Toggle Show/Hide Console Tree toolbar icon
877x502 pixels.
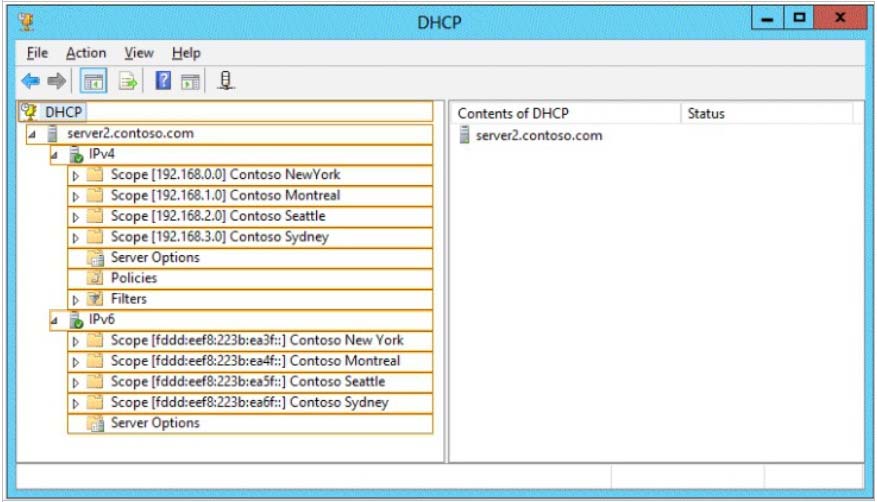click(93, 82)
